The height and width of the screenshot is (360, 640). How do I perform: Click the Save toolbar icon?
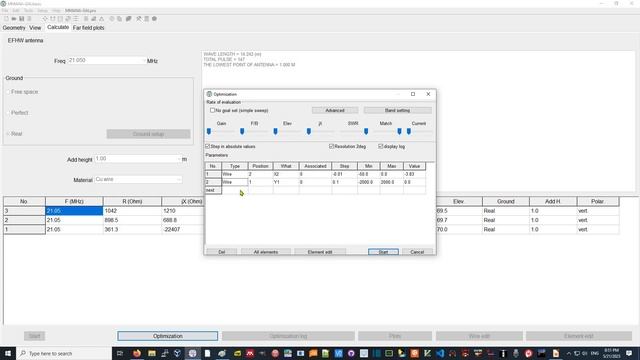pyautogui.click(x=22, y=19)
